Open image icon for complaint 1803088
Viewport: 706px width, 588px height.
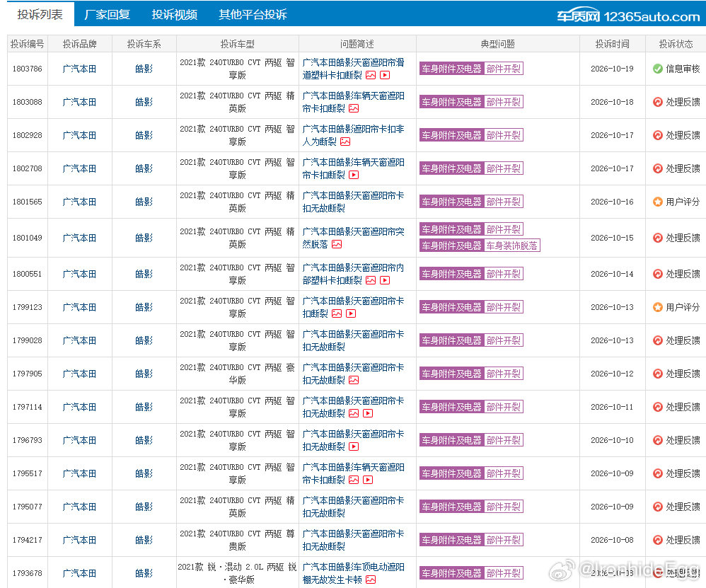coord(354,108)
